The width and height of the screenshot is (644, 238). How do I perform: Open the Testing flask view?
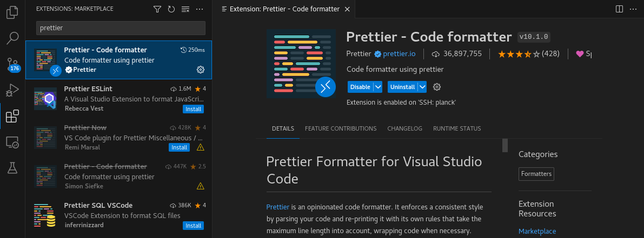tap(12, 167)
